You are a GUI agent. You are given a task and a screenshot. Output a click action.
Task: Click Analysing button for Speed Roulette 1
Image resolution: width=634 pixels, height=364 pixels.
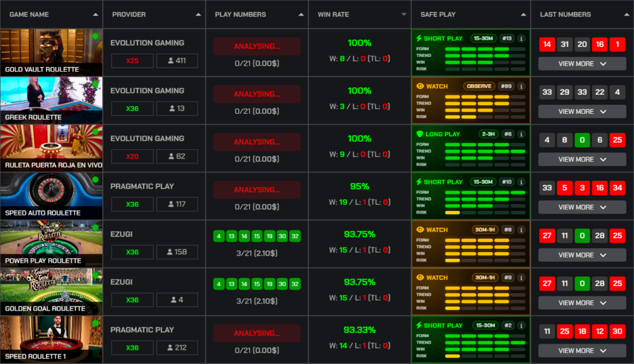click(x=257, y=333)
